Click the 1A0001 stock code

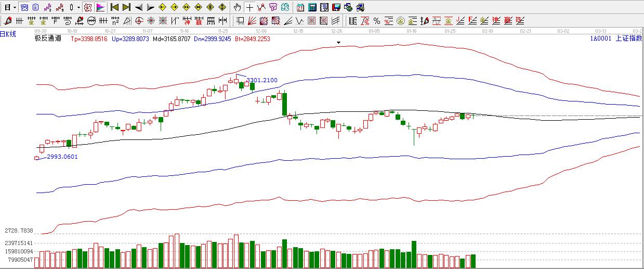(x=600, y=39)
